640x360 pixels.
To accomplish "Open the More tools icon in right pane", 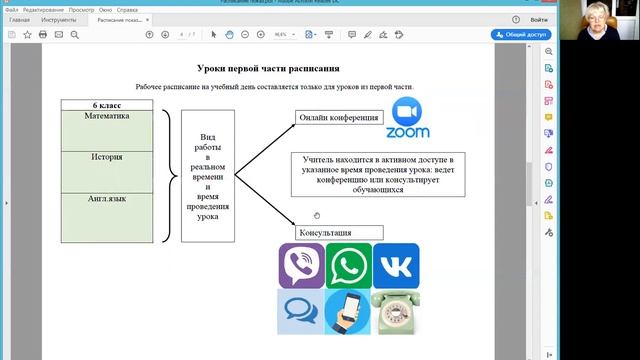I will 549,233.
